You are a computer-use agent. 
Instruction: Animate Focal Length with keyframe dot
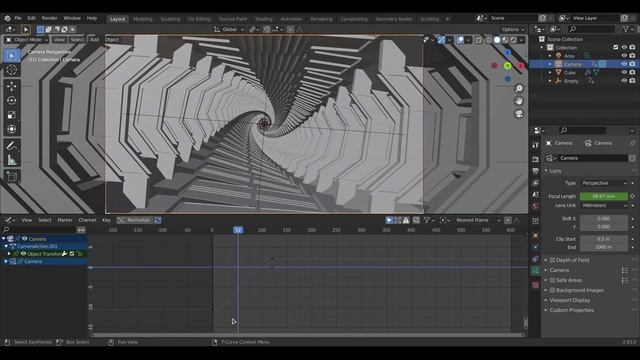tap(632, 196)
